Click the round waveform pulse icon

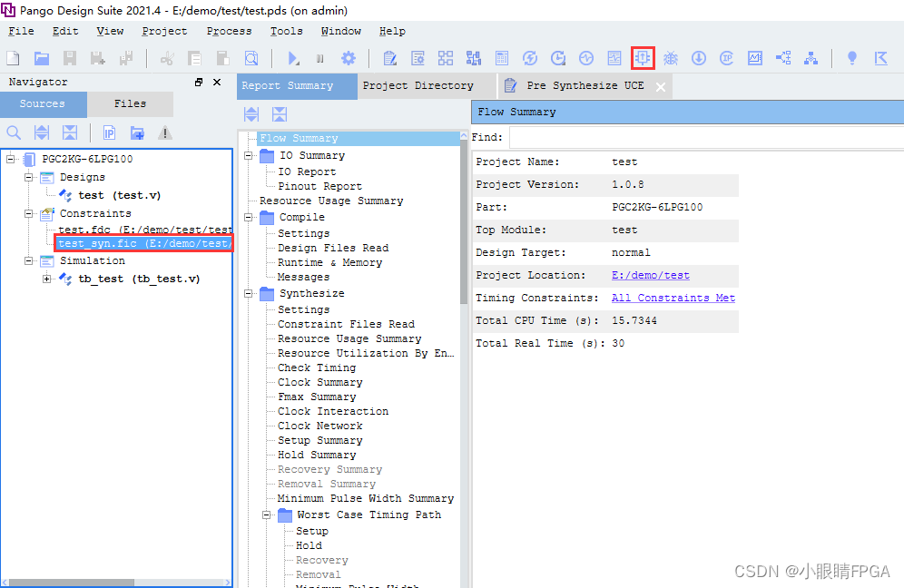pos(585,58)
